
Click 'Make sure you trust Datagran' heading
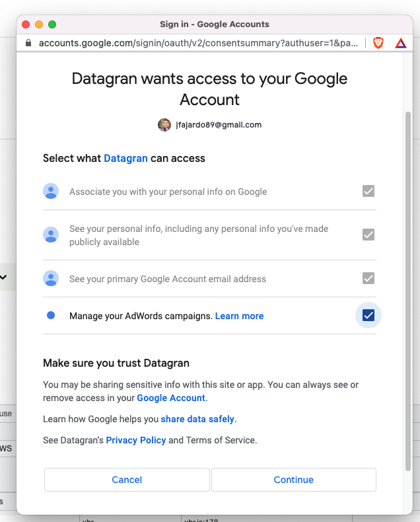tap(116, 363)
